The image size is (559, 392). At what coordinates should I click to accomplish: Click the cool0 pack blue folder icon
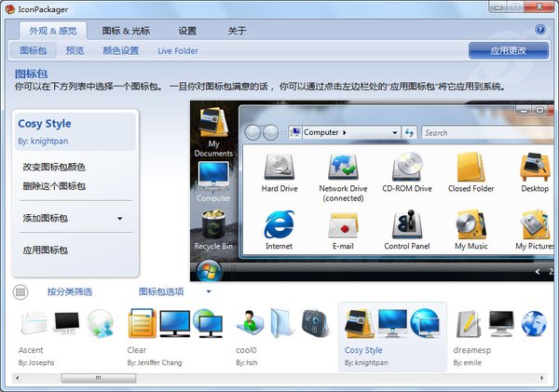(x=281, y=323)
